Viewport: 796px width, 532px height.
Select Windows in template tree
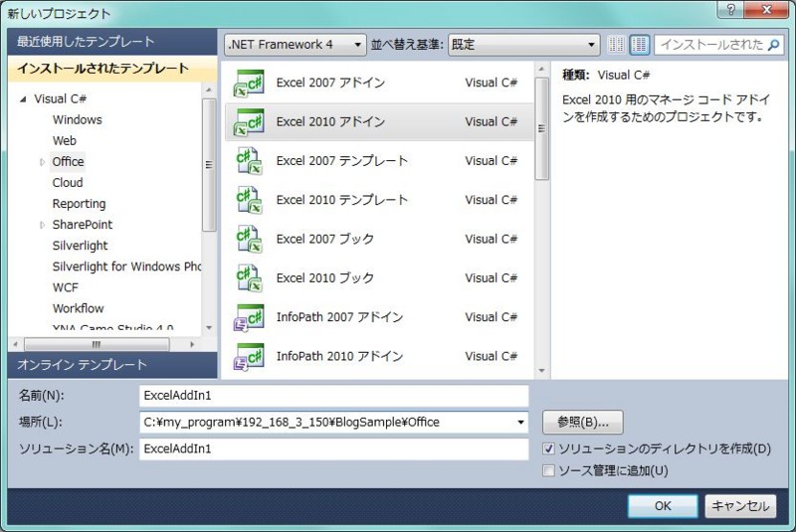pyautogui.click(x=78, y=119)
